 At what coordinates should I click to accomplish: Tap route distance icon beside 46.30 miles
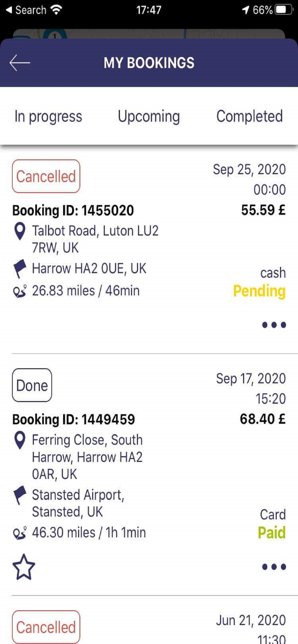pyautogui.click(x=20, y=533)
